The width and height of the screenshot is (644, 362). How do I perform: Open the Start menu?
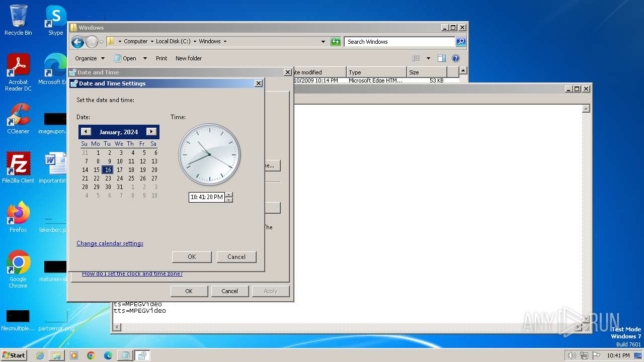coord(14,355)
